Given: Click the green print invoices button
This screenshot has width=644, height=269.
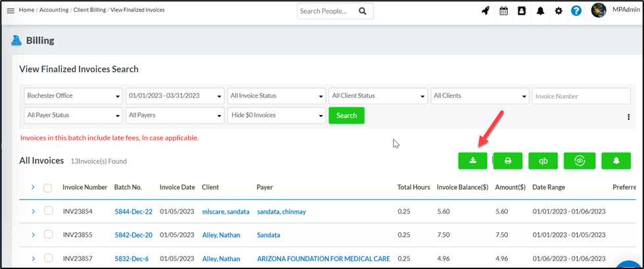Looking at the screenshot, I should tap(508, 160).
